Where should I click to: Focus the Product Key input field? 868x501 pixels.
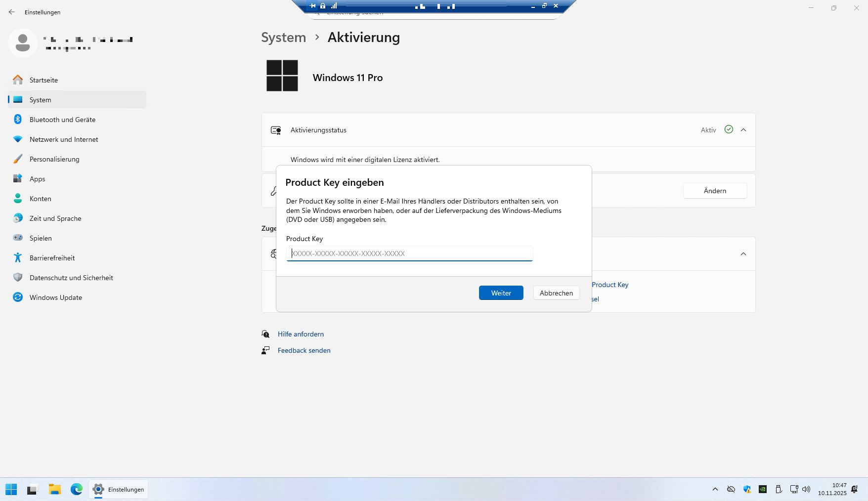[x=409, y=253]
